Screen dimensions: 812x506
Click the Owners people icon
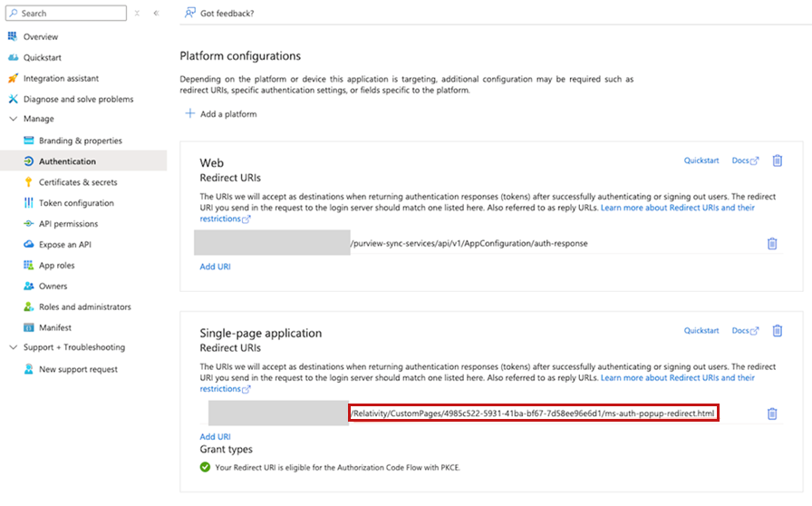point(28,286)
